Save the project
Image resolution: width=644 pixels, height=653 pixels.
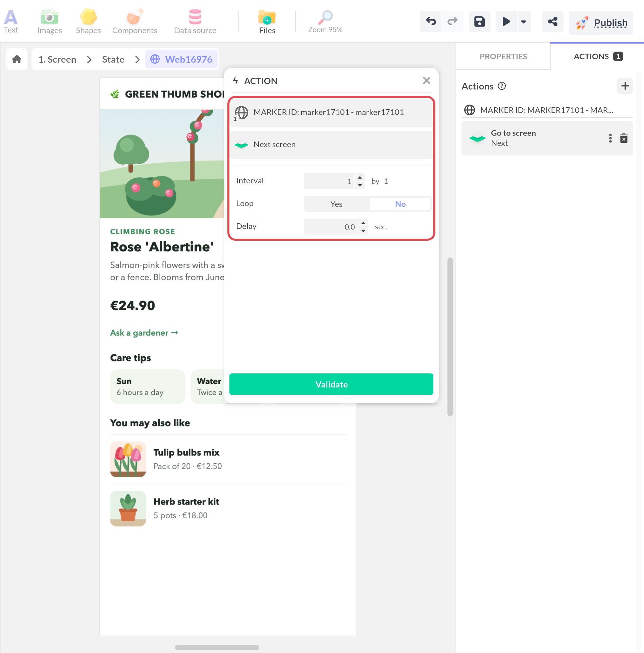479,21
